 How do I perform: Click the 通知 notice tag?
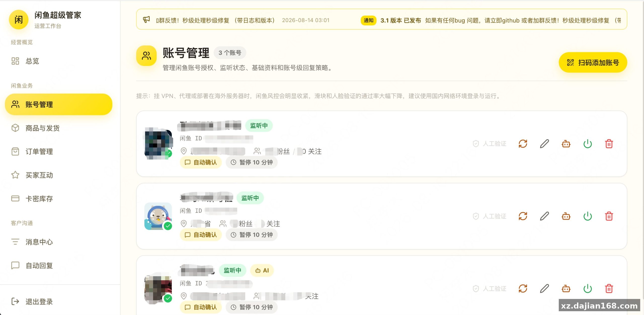click(369, 20)
